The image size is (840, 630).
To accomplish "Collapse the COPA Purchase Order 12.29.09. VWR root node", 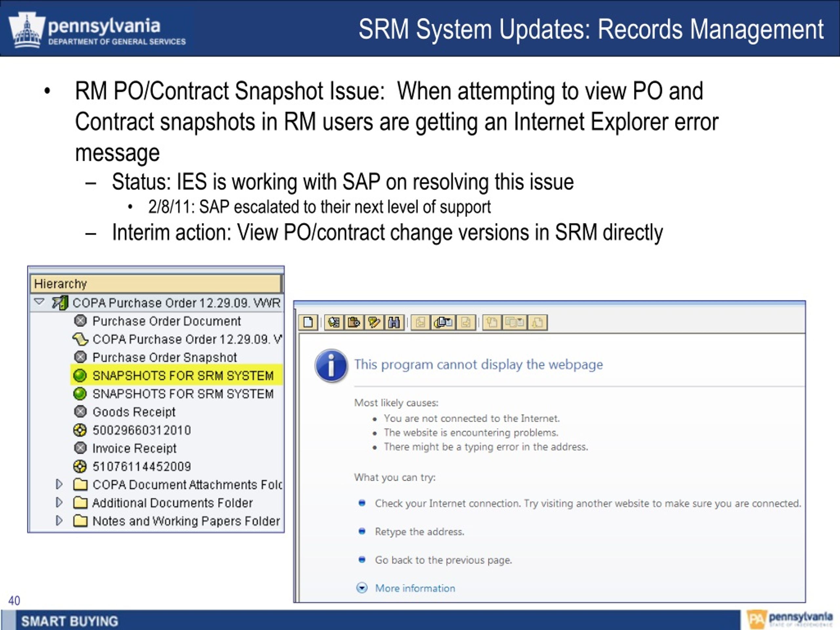I will (x=39, y=302).
